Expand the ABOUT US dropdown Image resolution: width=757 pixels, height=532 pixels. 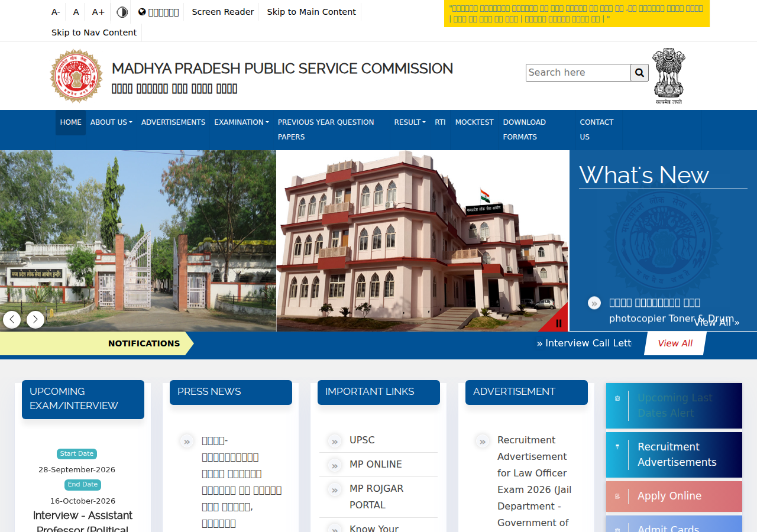tap(111, 122)
